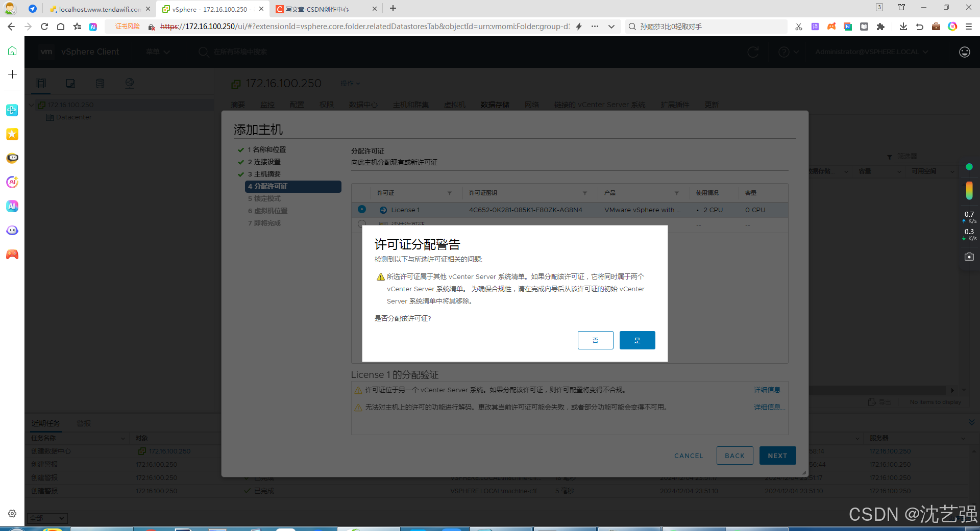Open Hosts and Clusters inventory view
The image size is (980, 531).
pos(41,83)
